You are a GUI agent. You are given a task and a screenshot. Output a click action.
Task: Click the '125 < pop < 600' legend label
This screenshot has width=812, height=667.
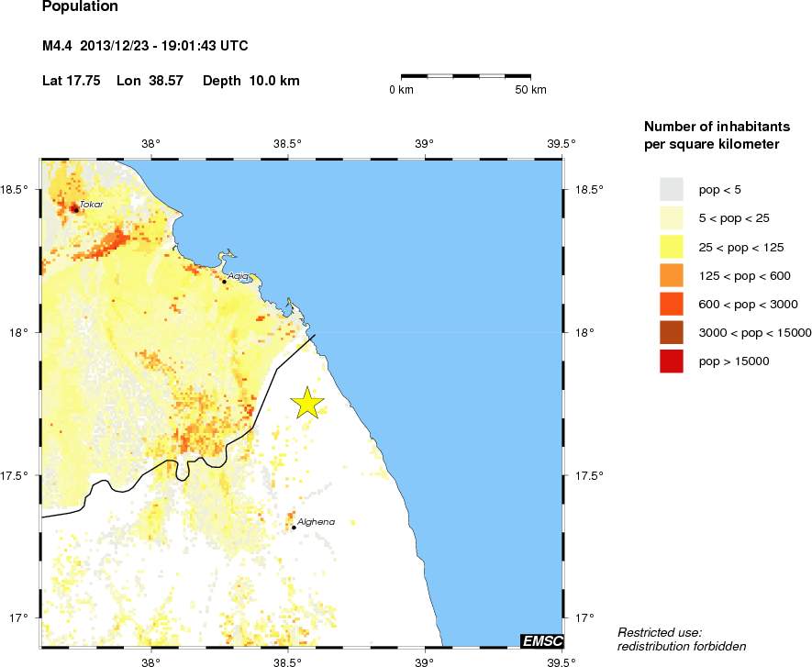tap(745, 275)
